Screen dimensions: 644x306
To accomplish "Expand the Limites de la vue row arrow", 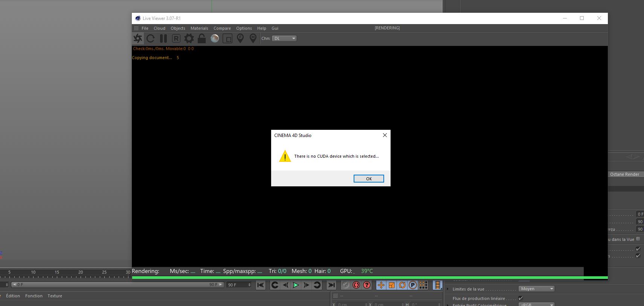I will (x=448, y=289).
